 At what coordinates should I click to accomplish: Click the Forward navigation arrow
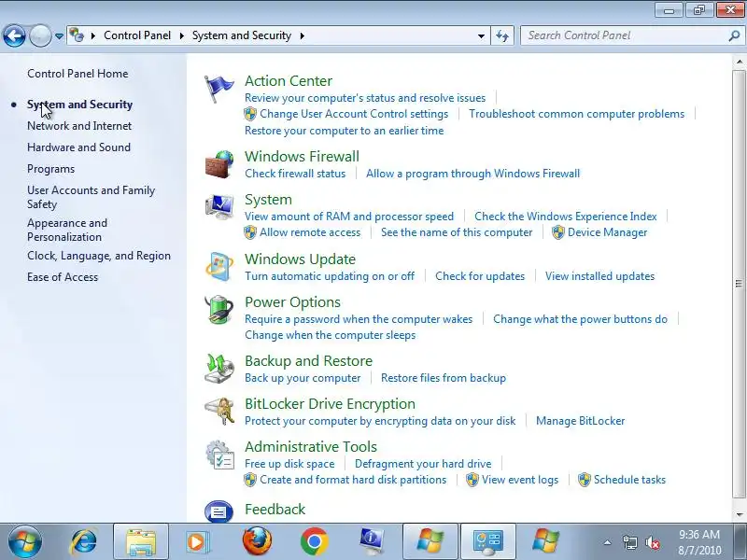[x=40, y=35]
